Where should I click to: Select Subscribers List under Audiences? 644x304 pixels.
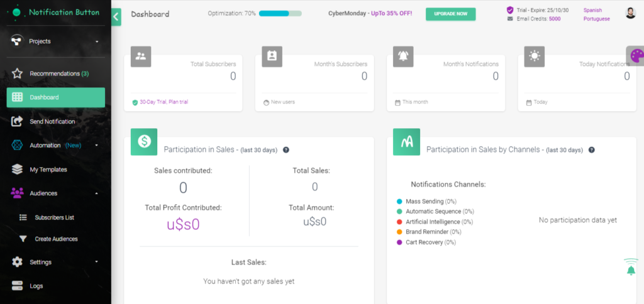tap(54, 217)
